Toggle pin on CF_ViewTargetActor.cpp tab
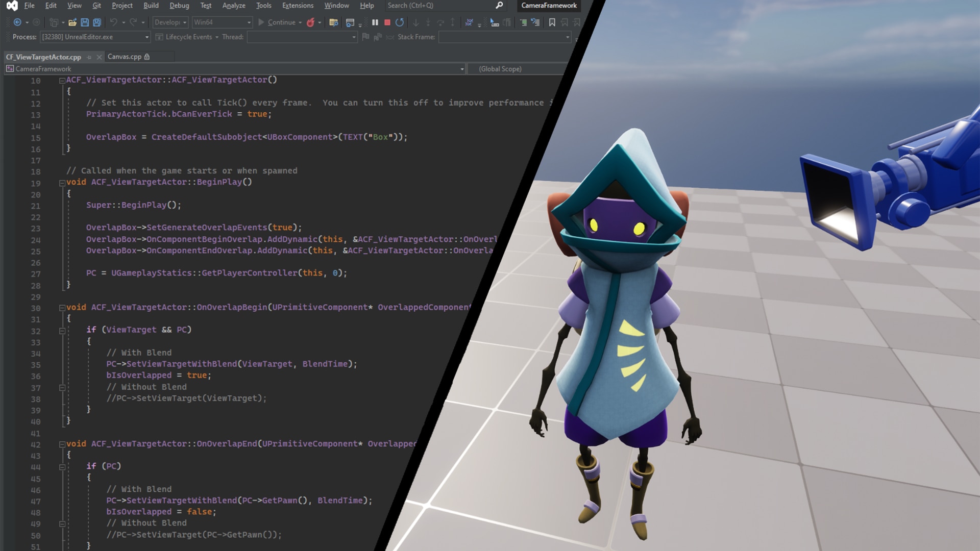 pyautogui.click(x=89, y=57)
